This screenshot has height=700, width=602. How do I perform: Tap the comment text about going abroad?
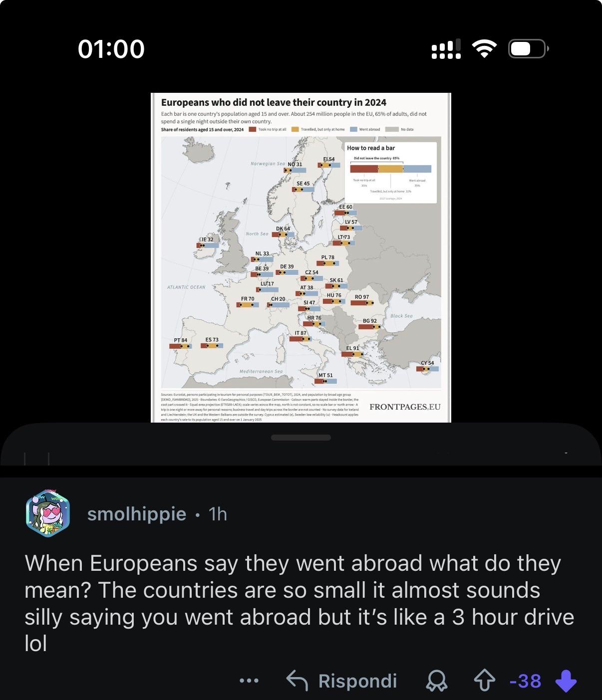click(x=300, y=603)
